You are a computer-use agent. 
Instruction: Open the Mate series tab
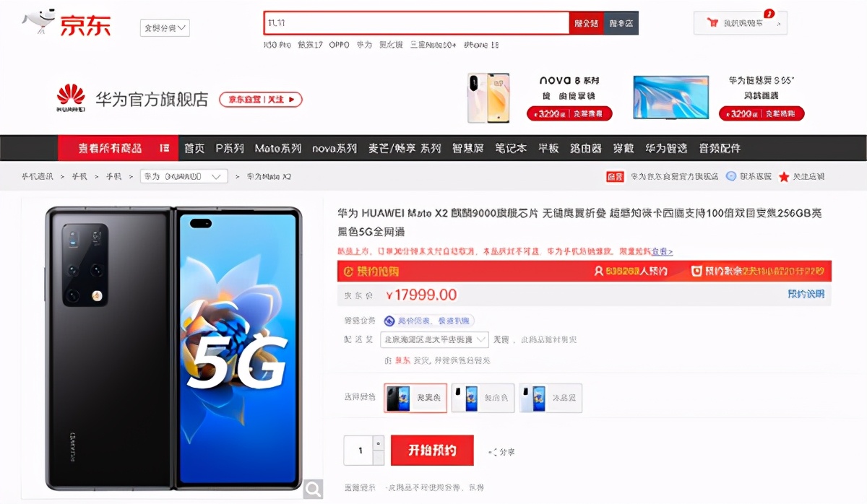click(x=278, y=148)
